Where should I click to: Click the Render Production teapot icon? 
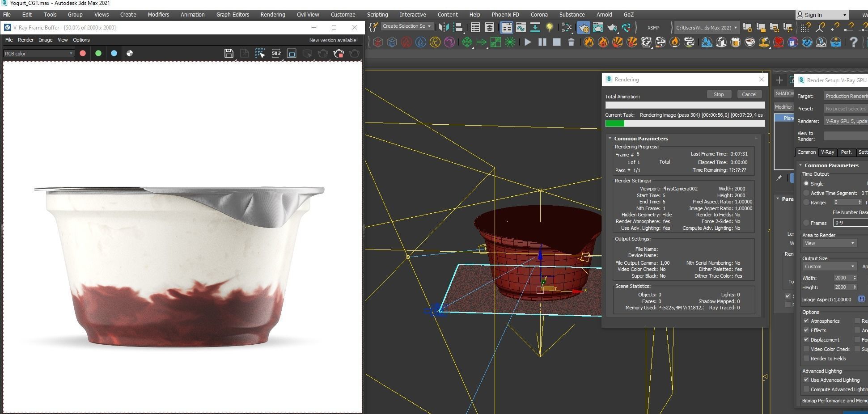click(612, 28)
